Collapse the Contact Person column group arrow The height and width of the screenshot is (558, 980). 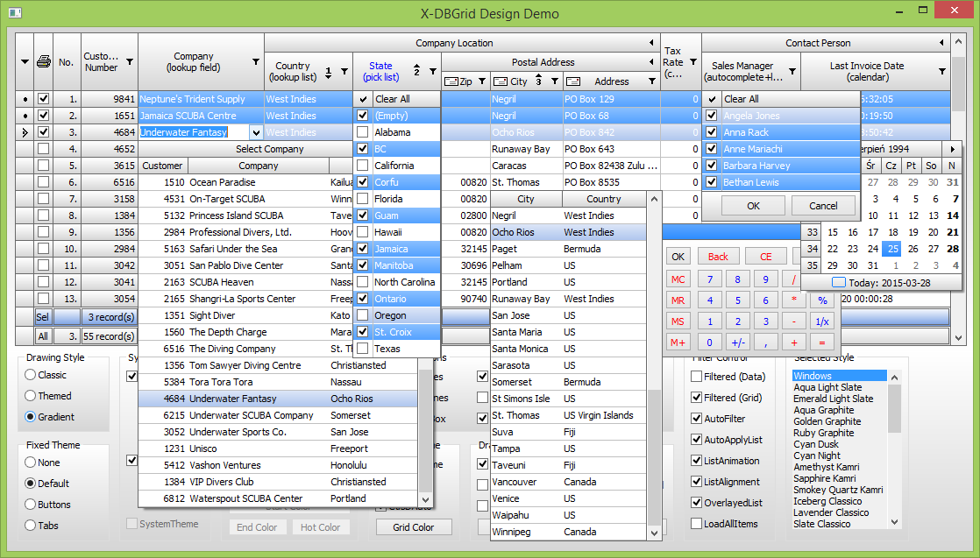(x=942, y=43)
